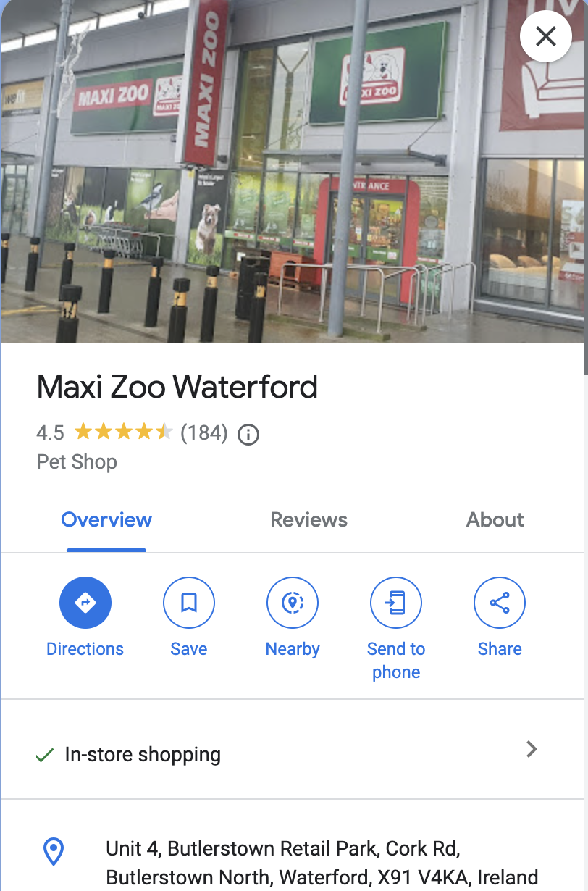588x891 pixels.
Task: Select the Overview tab
Action: [106, 519]
